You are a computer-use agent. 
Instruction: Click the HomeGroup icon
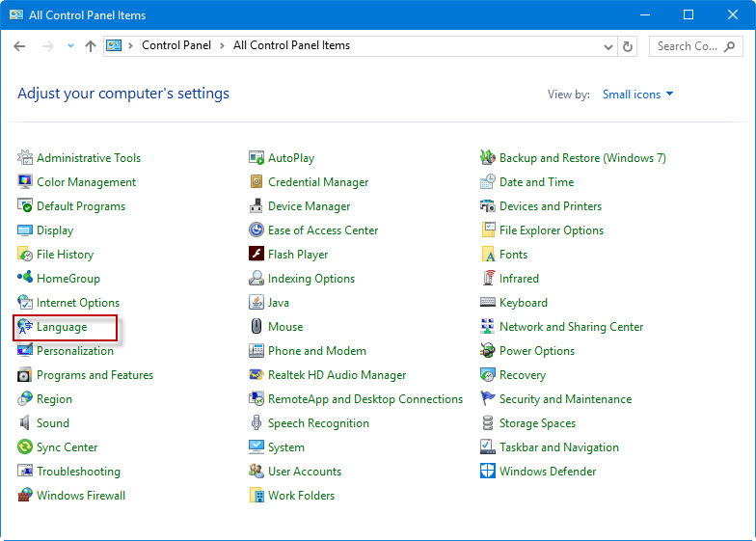click(x=25, y=278)
